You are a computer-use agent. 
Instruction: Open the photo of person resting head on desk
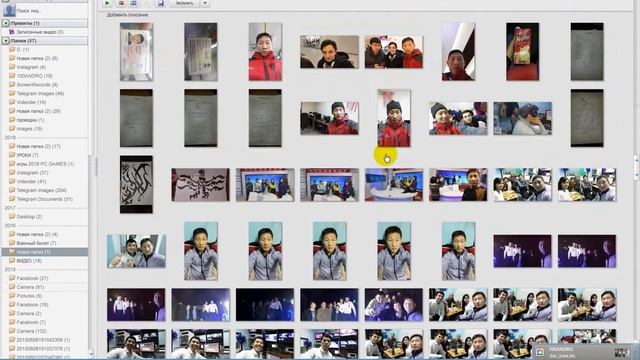coord(522,118)
